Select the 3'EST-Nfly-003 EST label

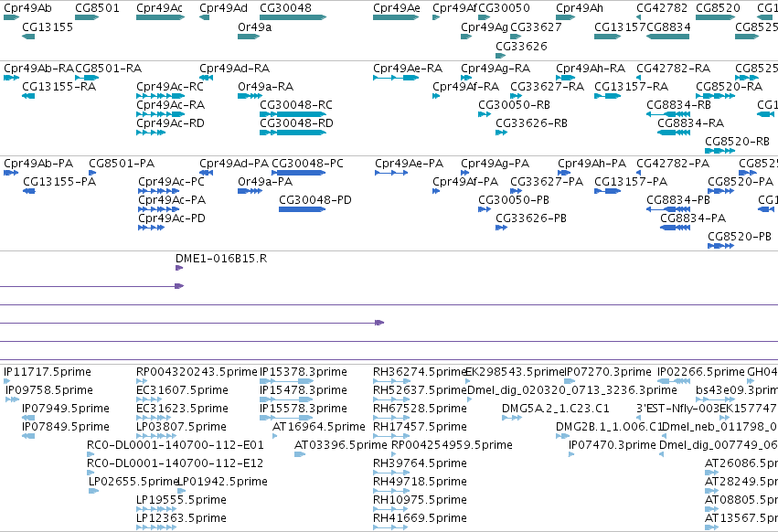coord(677,409)
